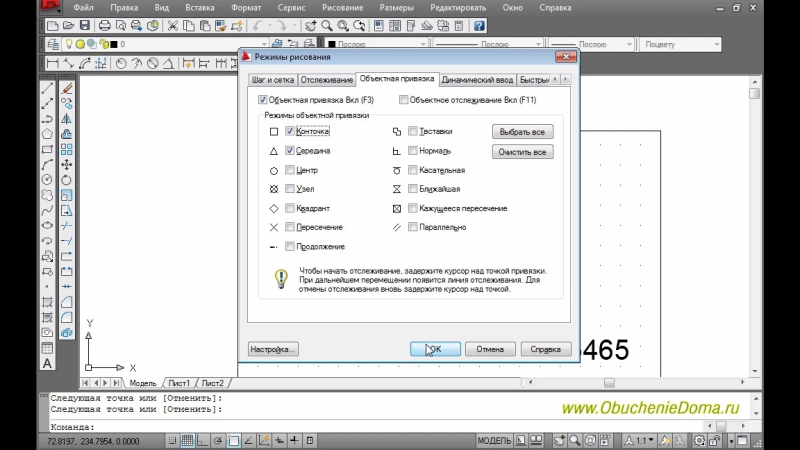Open the Файл menu
This screenshot has width=800, height=450.
83,8
